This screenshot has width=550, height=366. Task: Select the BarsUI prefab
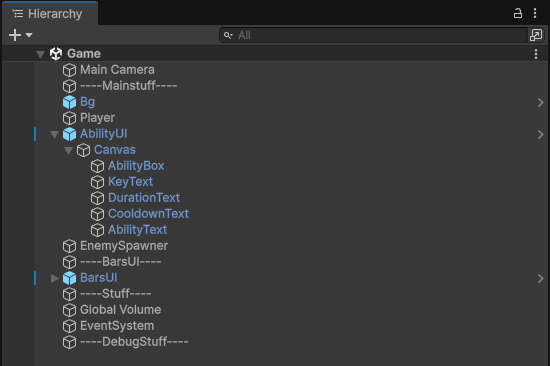click(x=99, y=278)
